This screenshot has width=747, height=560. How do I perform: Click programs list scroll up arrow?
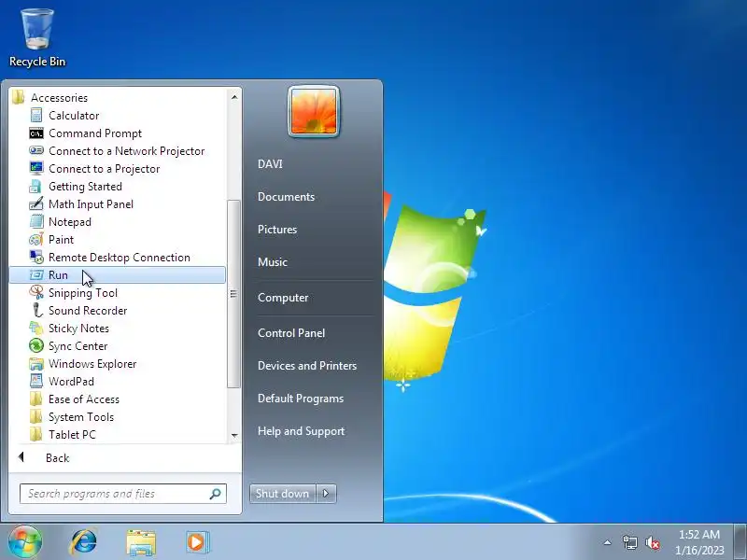[x=234, y=97]
